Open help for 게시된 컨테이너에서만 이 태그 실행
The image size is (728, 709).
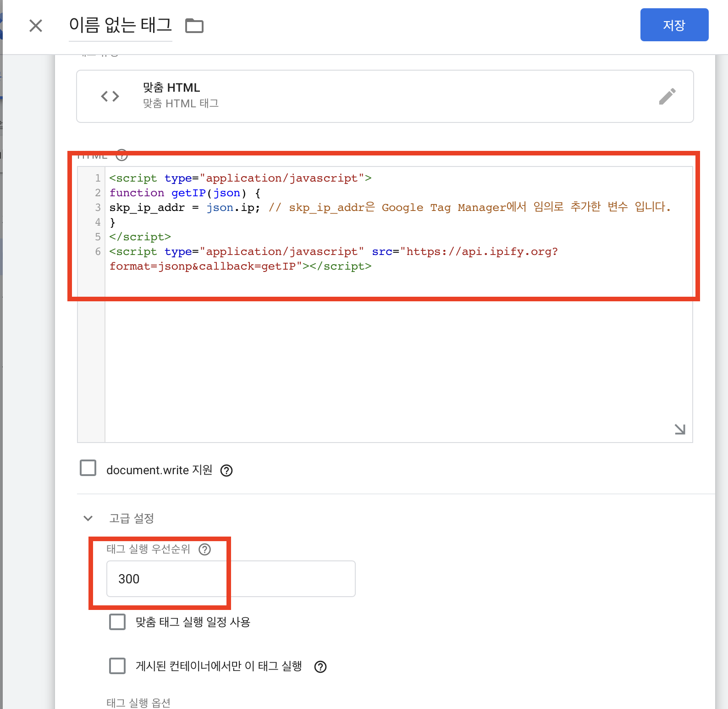click(x=320, y=667)
